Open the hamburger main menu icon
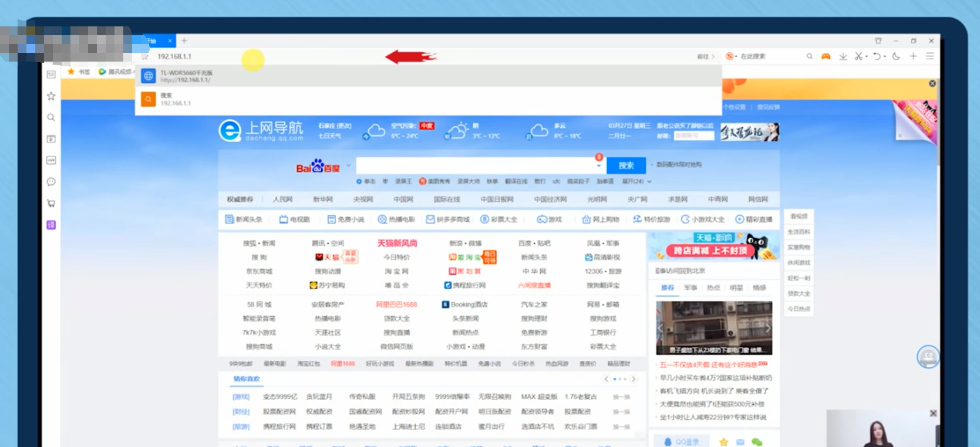This screenshot has height=447, width=980. [930, 56]
